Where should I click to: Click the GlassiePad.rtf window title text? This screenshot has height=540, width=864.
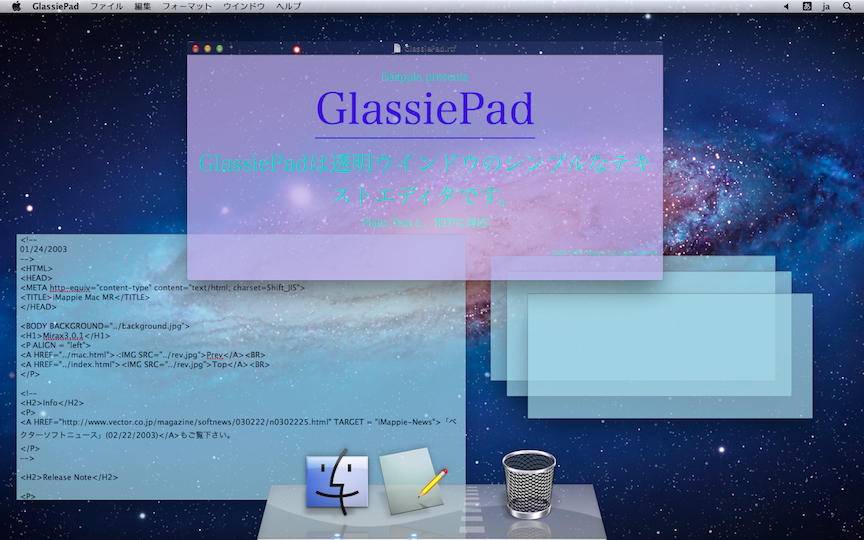tap(430, 48)
